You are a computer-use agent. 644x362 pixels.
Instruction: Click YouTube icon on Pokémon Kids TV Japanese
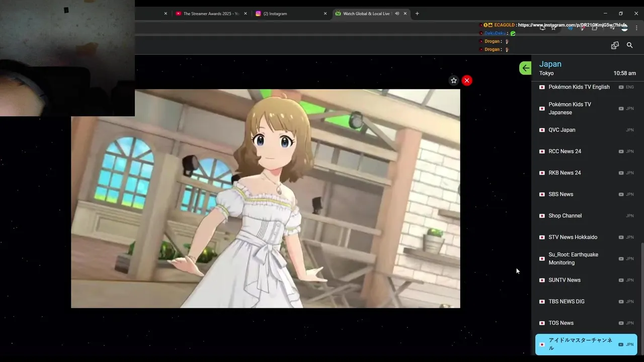pyautogui.click(x=621, y=109)
